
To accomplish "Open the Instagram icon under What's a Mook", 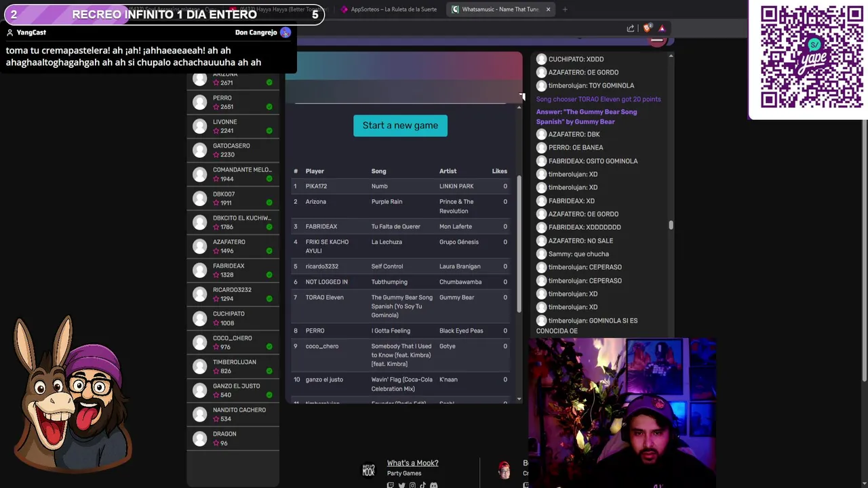I will [412, 485].
